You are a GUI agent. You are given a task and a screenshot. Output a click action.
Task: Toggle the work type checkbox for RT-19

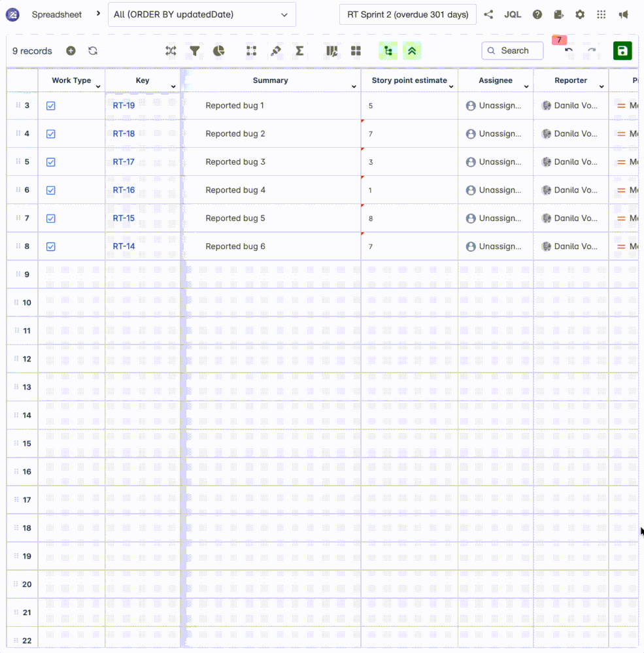51,106
